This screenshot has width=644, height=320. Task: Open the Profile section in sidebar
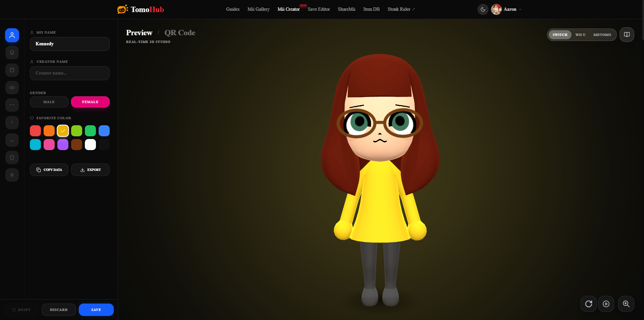click(x=12, y=35)
